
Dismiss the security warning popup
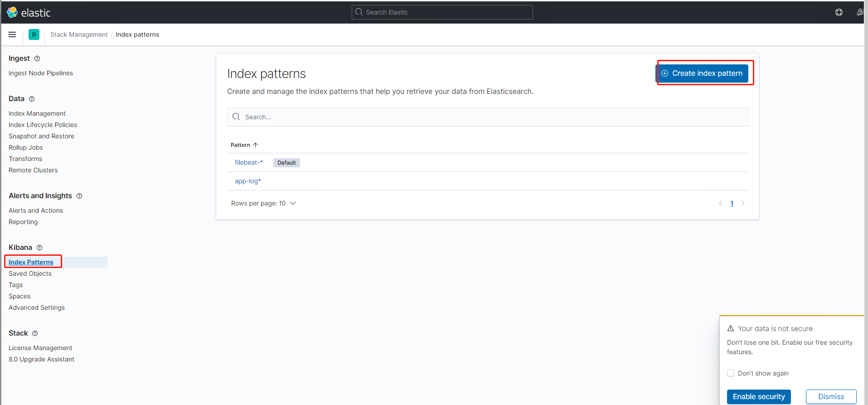pyautogui.click(x=831, y=396)
